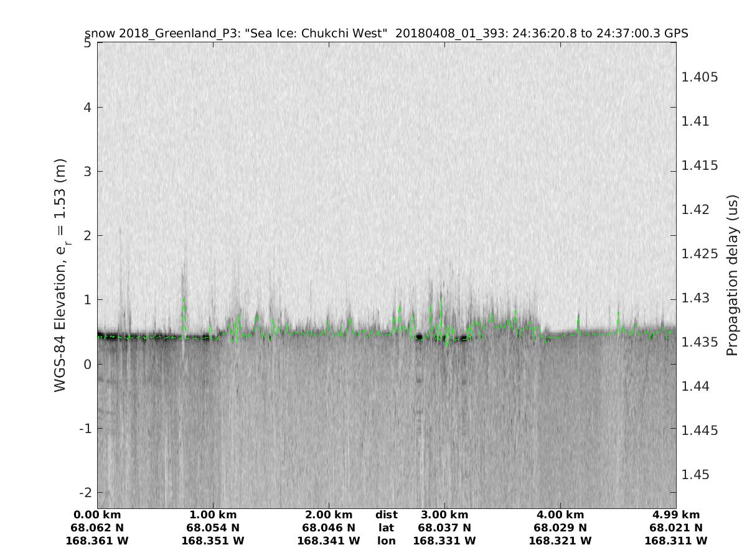Click the plot title text at top
The height and width of the screenshot is (560, 747).
tap(386, 34)
